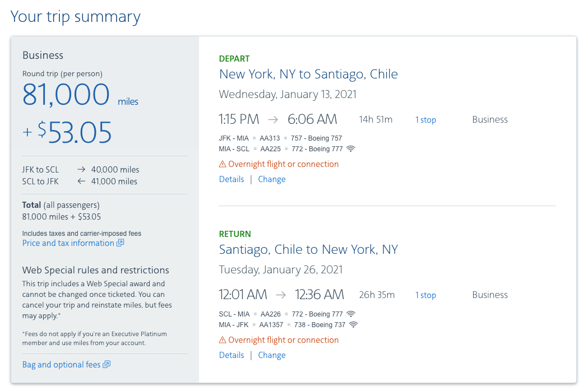
Task: Click warning triangle on departing flight notice
Action: point(223,164)
